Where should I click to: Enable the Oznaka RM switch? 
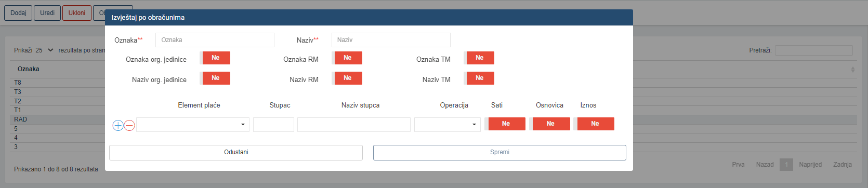(347, 58)
